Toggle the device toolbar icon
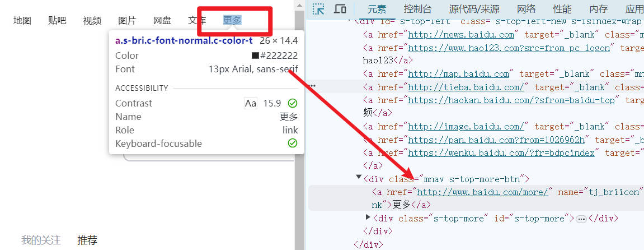This screenshot has height=250, width=644. tap(340, 9)
